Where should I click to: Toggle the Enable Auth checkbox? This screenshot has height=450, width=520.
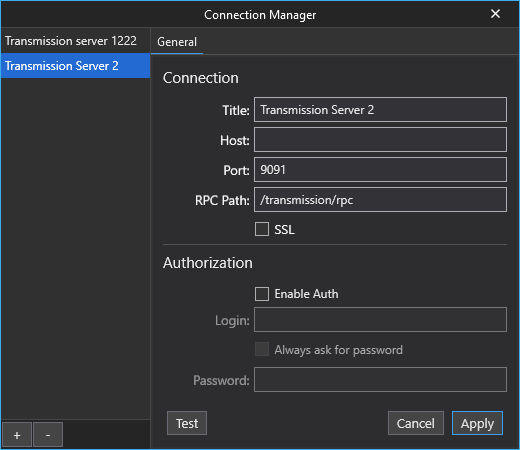pos(262,294)
